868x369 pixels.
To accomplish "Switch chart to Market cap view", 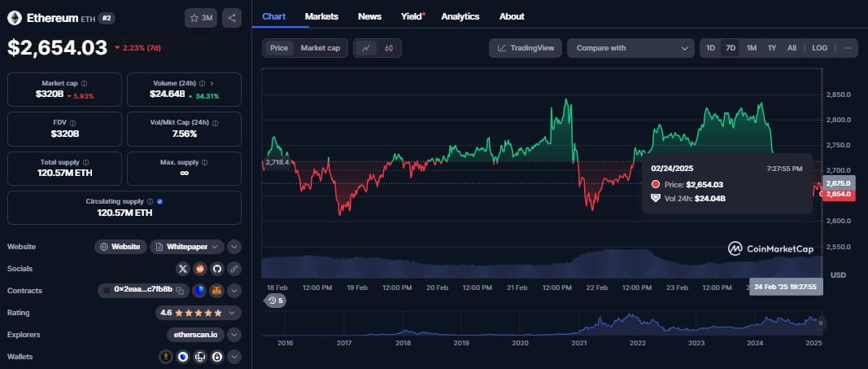I will (x=321, y=48).
